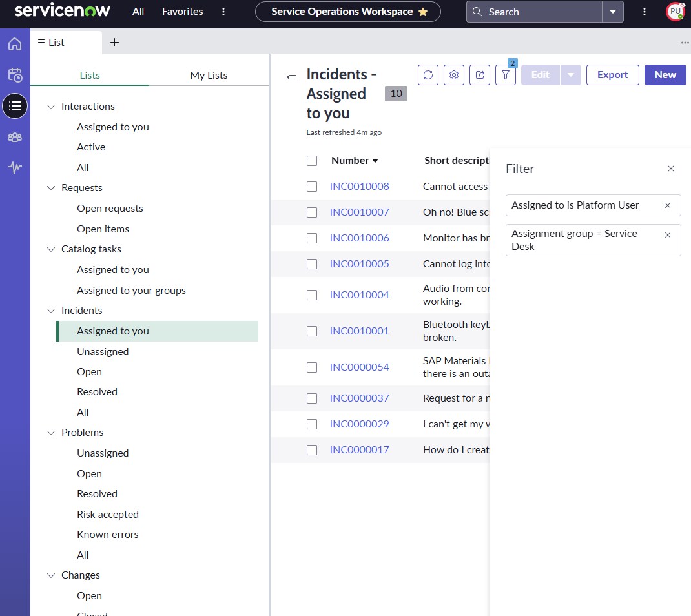Open the PU user avatar menu

tap(675, 11)
